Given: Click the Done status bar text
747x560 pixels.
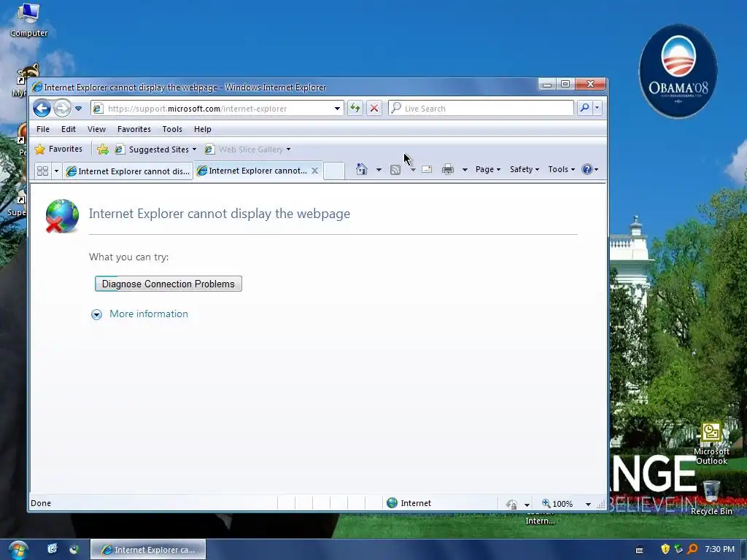Looking at the screenshot, I should point(41,503).
